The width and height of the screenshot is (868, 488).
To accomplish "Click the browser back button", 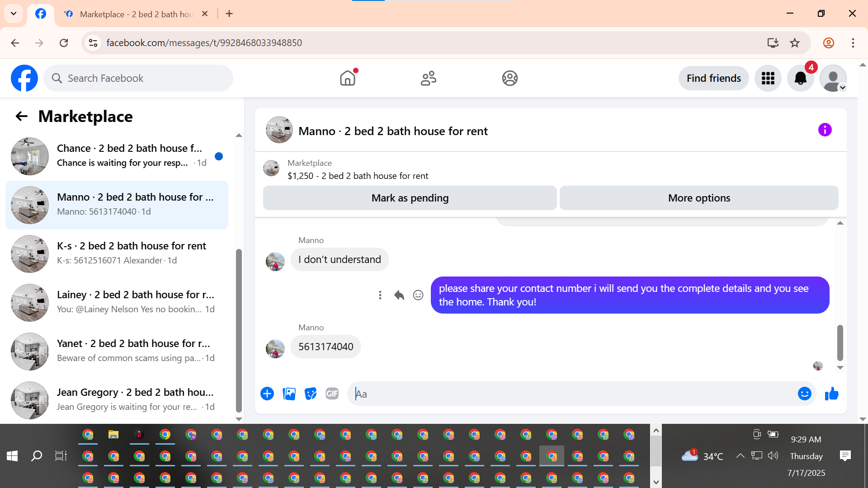I will pos(15,43).
